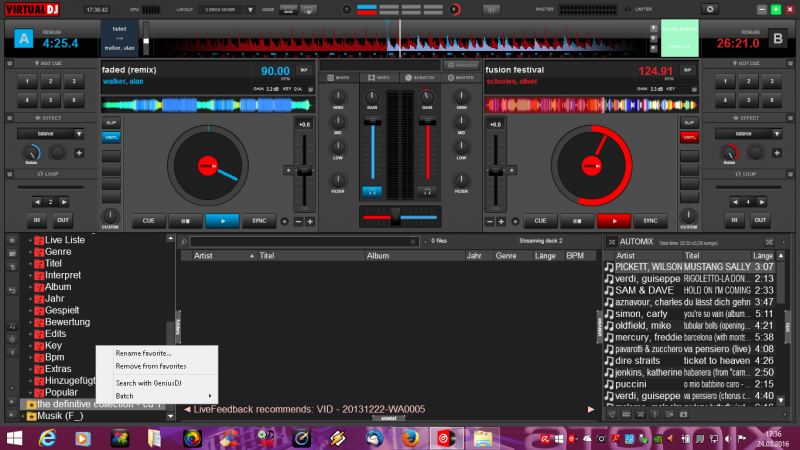Click the SYNC button on deck B

pyautogui.click(x=650, y=221)
